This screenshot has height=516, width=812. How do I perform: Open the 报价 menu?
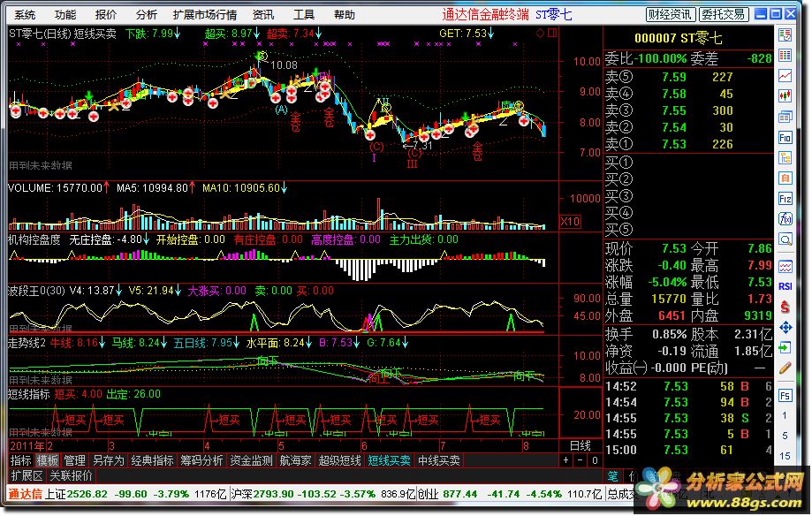pos(106,14)
